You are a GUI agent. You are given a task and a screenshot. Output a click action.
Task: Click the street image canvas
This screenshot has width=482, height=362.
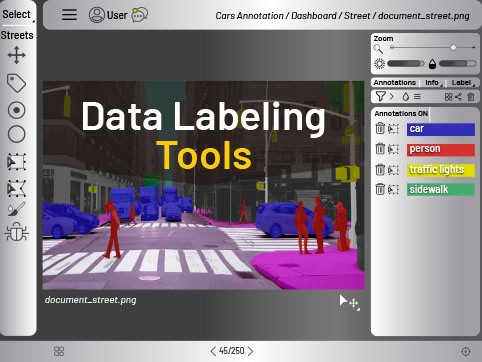tap(203, 185)
